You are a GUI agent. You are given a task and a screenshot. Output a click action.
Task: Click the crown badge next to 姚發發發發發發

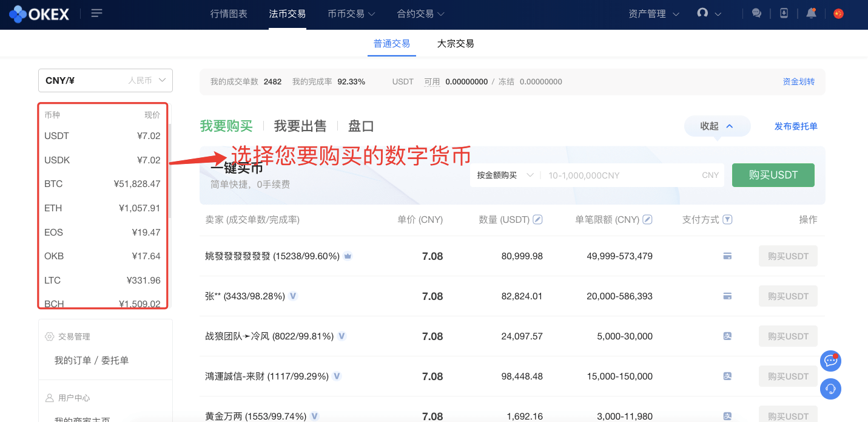tap(348, 256)
